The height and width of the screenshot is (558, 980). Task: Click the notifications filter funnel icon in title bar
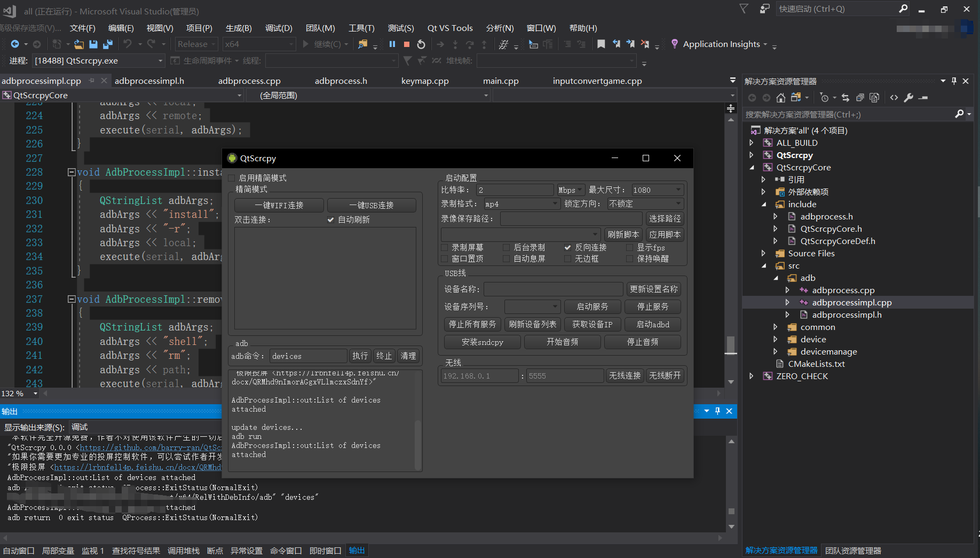[x=744, y=9]
